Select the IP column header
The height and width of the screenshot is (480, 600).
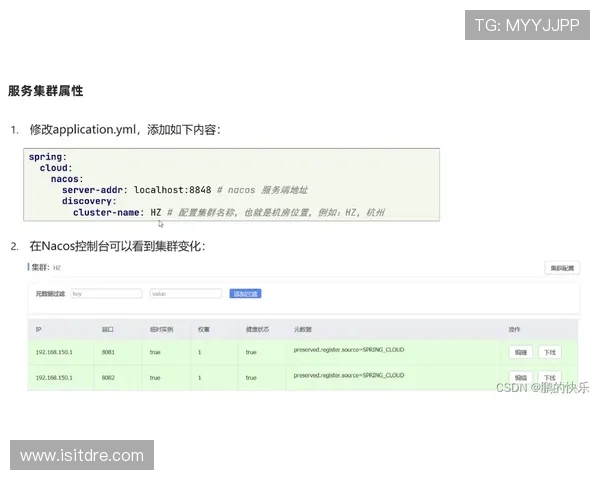pos(39,329)
